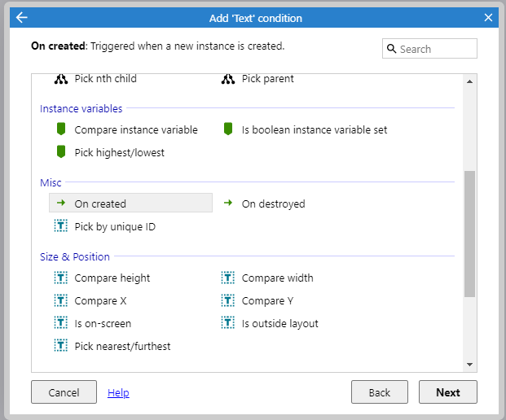Screen dimensions: 506x420
Task: Select the Compare Y condition
Action: (267, 301)
